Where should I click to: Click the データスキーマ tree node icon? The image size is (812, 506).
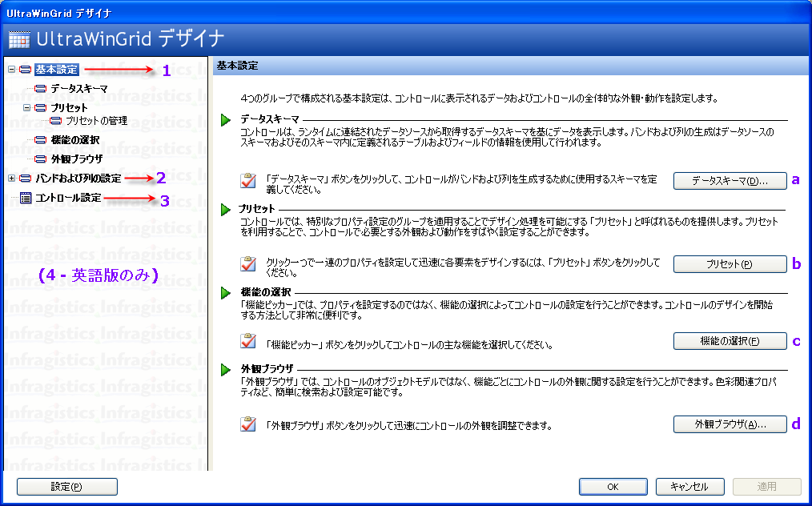pyautogui.click(x=41, y=89)
